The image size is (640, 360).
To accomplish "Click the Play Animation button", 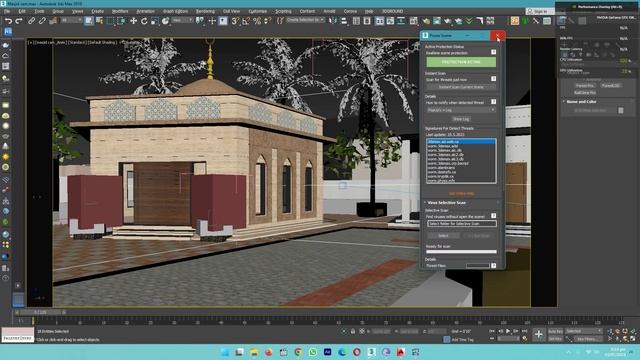I will (x=508, y=331).
